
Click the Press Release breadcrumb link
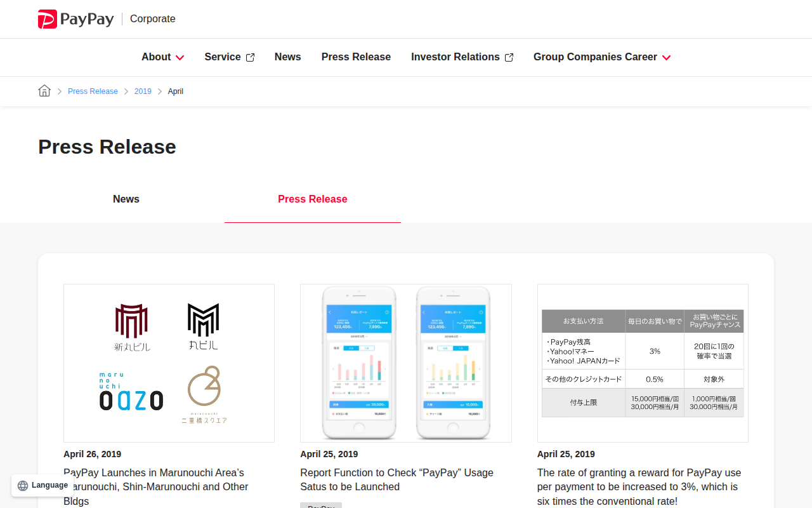pos(93,91)
